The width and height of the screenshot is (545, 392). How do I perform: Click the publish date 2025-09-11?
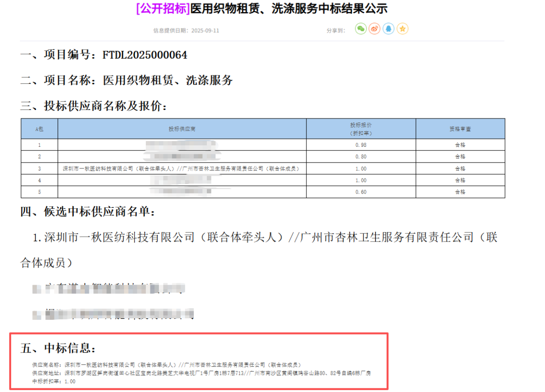[x=205, y=31]
